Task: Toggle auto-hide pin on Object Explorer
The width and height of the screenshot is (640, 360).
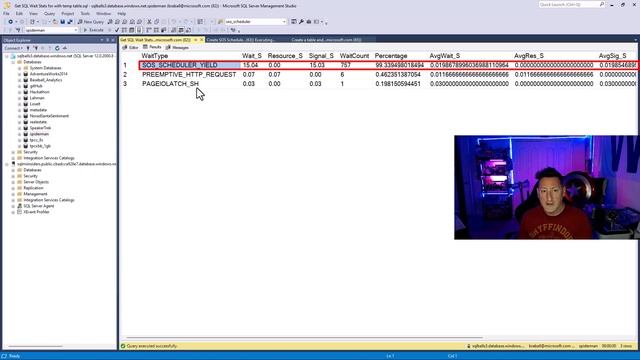Action: point(107,40)
